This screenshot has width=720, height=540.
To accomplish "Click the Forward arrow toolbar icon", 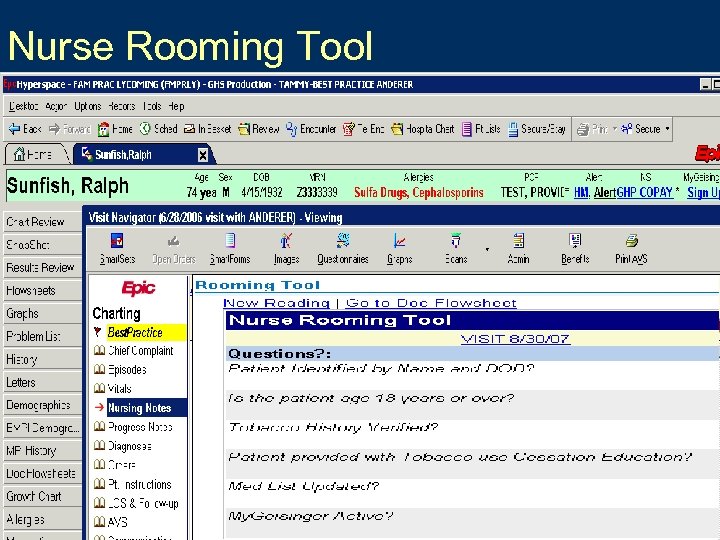I will coord(54,129).
